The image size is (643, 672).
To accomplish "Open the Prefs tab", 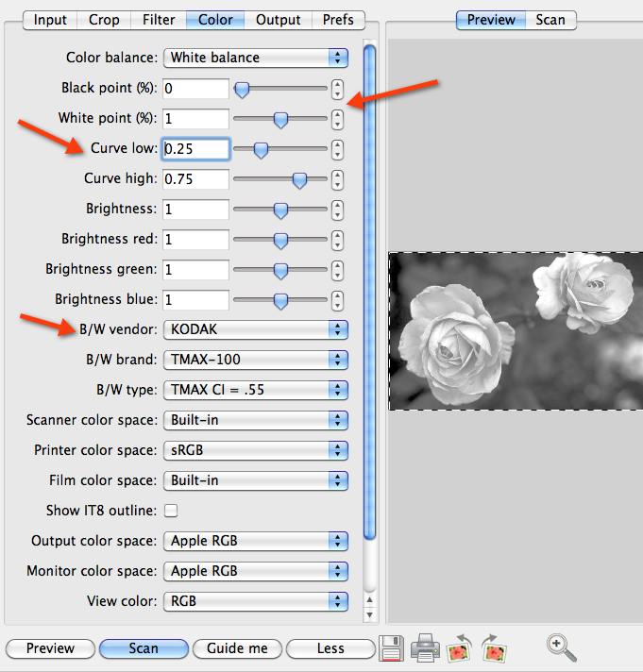I will 338,19.
